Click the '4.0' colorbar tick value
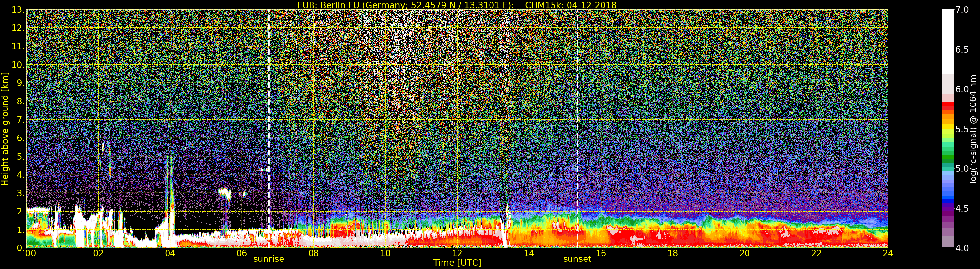 click(x=962, y=248)
